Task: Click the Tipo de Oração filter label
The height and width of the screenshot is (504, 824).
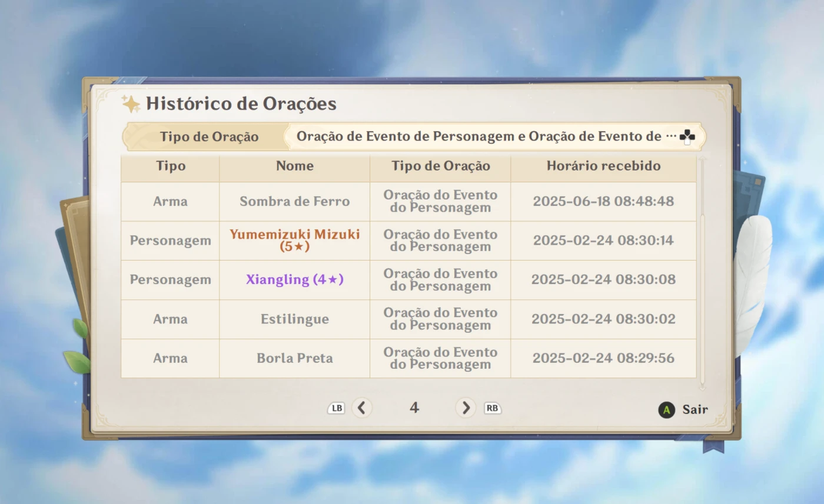Action: [x=209, y=137]
